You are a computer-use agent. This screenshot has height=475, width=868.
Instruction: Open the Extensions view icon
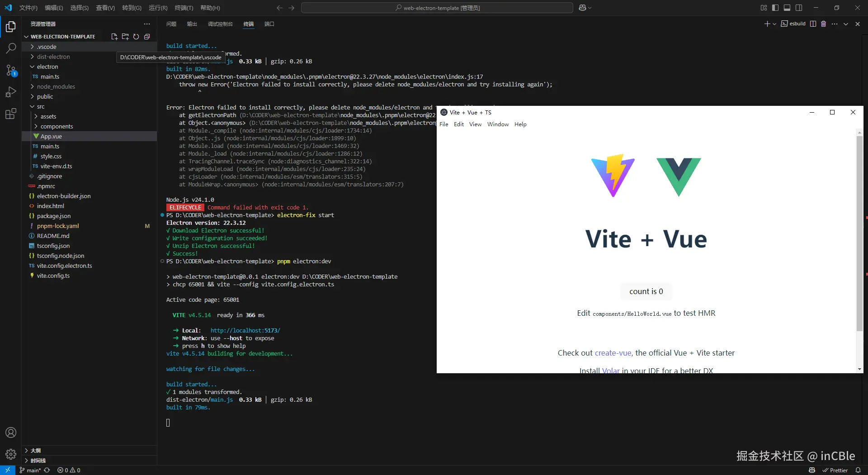pyautogui.click(x=11, y=114)
